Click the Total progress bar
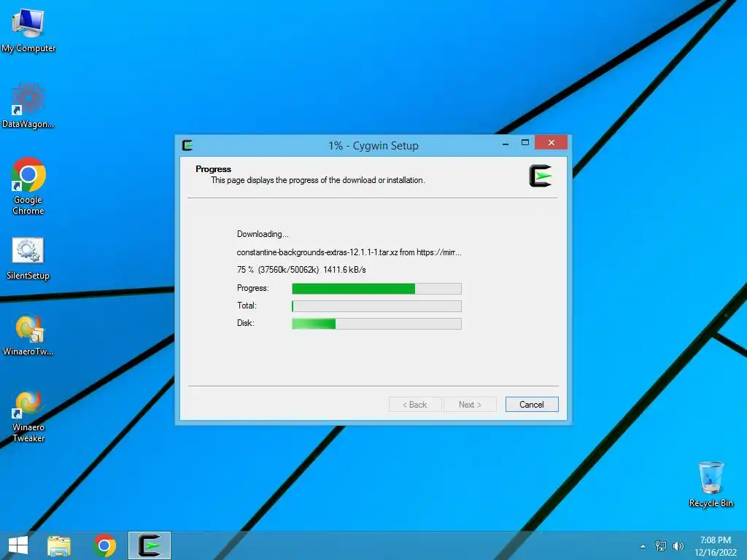The height and width of the screenshot is (560, 747). (x=376, y=306)
